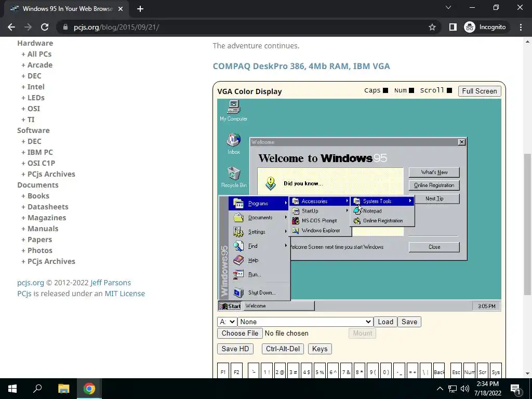The height and width of the screenshot is (399, 532).
Task: Open the None diskette dropdown
Action: click(305, 322)
